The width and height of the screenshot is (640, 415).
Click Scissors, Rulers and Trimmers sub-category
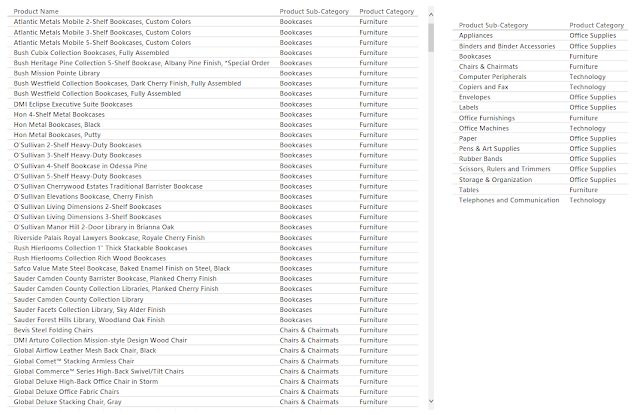click(x=504, y=169)
